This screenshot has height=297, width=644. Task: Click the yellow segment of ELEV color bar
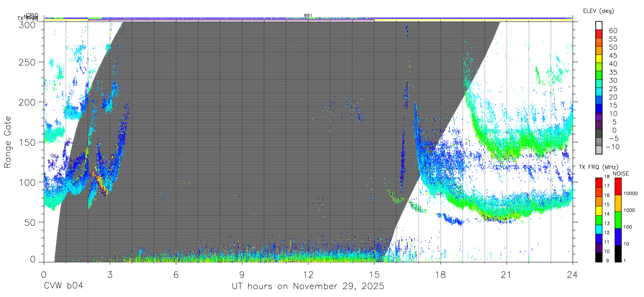pos(599,59)
